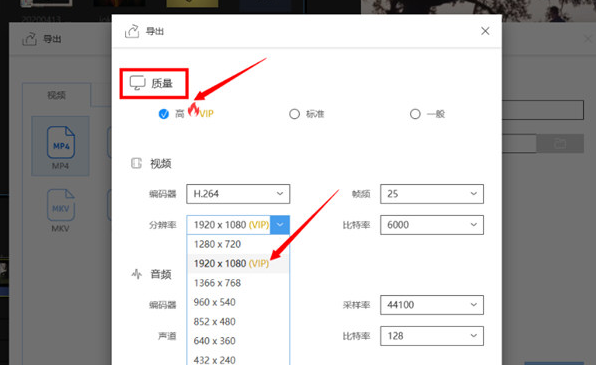Select the 一般 (normal) quality radio button
This screenshot has width=596, height=365.
point(415,114)
